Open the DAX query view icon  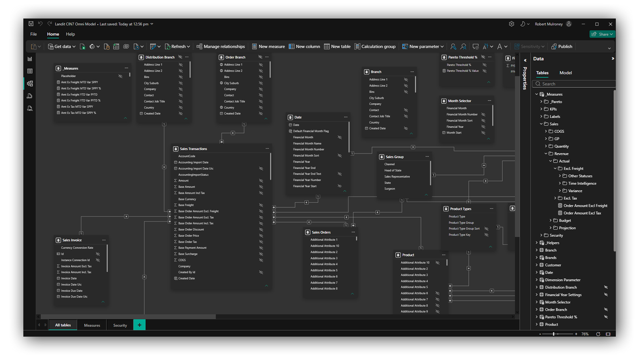coord(30,96)
